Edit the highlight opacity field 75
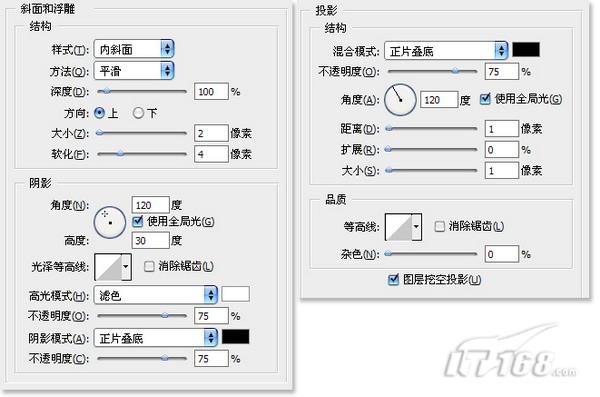Image resolution: width=600 pixels, height=397 pixels. (x=211, y=316)
